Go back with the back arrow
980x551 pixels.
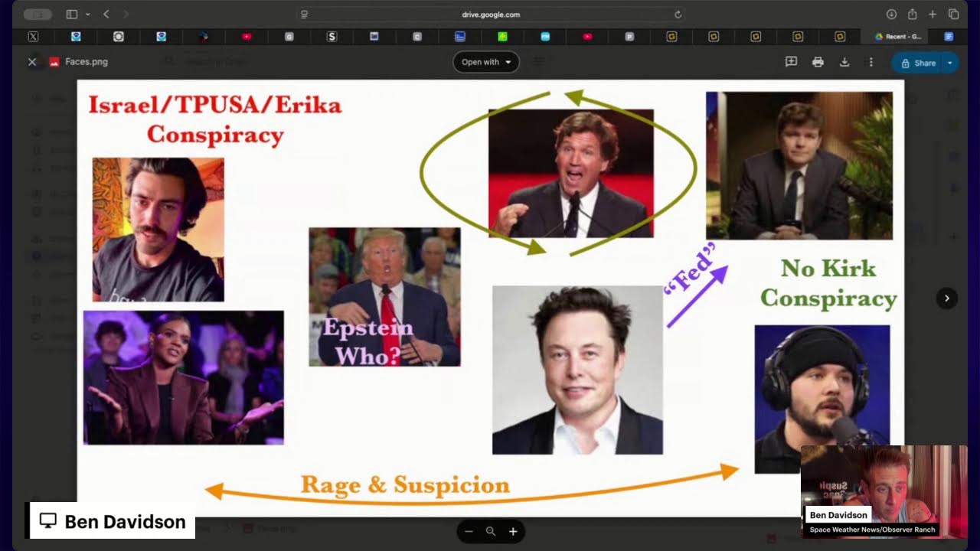coord(106,15)
